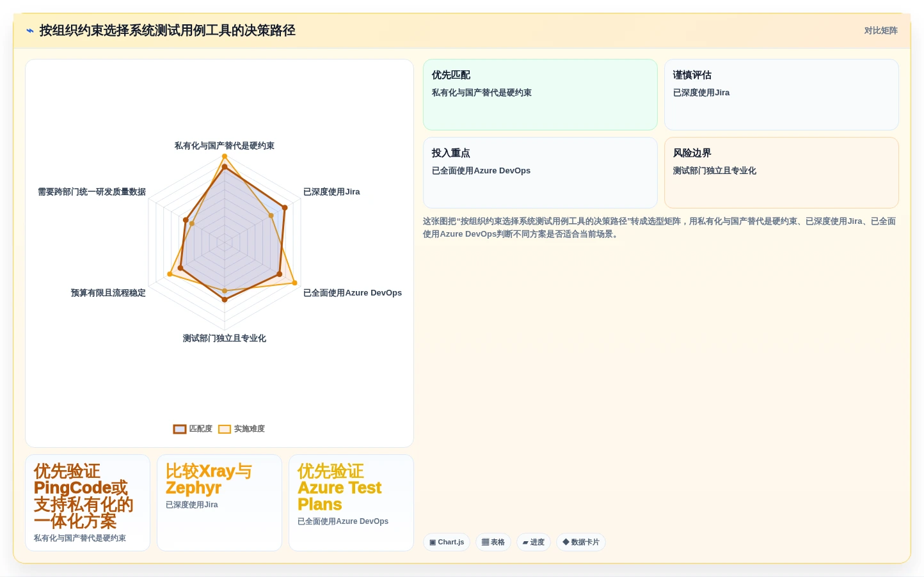
Task: Open the 风险边界 card
Action: pyautogui.click(x=781, y=173)
